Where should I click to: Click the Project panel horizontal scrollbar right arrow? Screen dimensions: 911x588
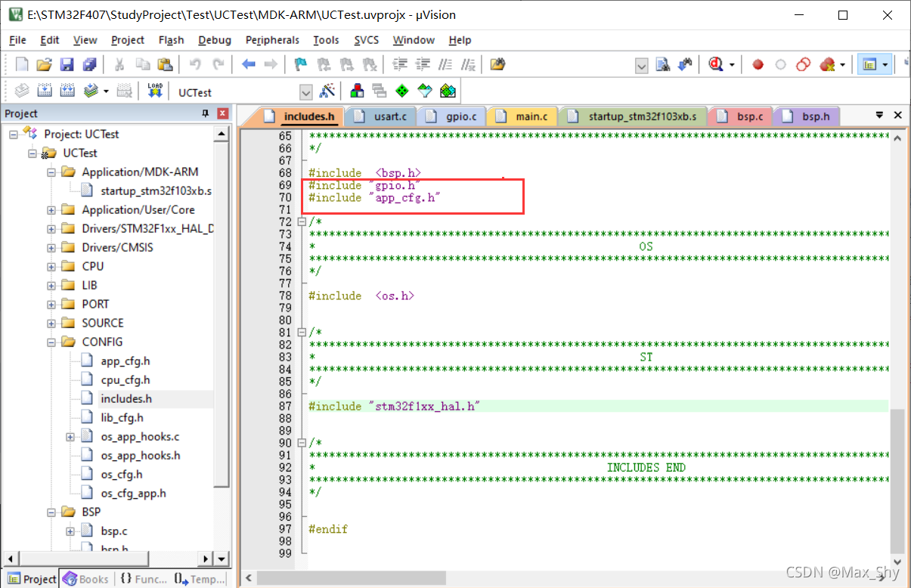[206, 559]
